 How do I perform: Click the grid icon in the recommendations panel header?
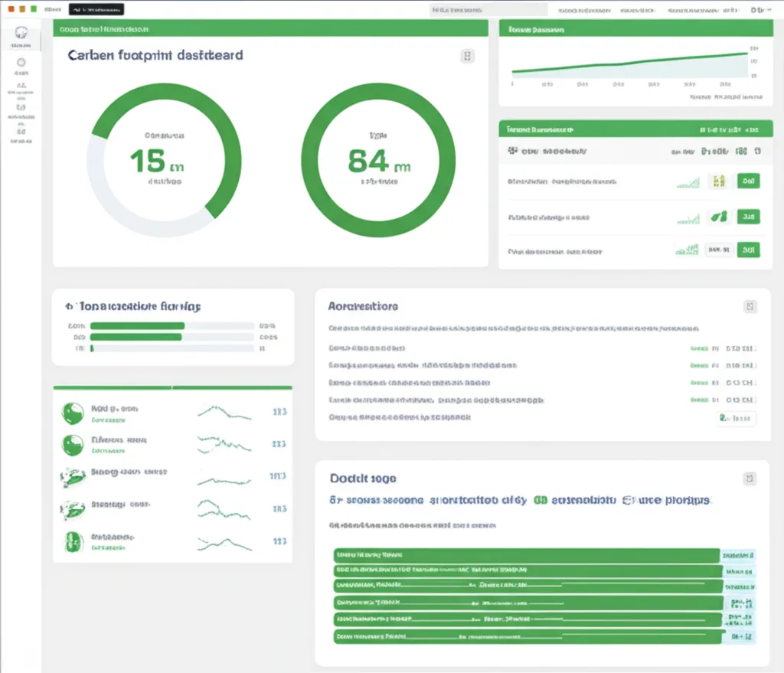750,305
